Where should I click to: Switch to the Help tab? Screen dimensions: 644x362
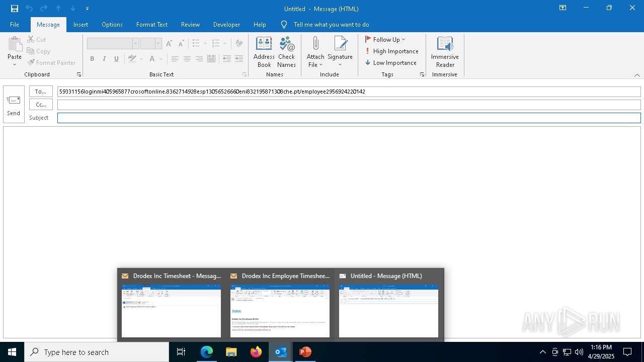coord(260,24)
